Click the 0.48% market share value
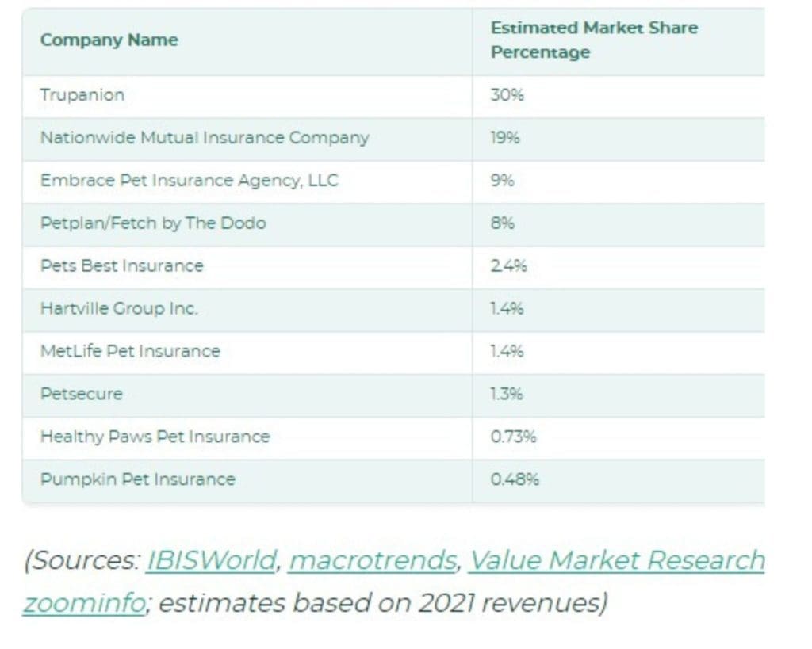This screenshot has width=812, height=649. (x=515, y=479)
